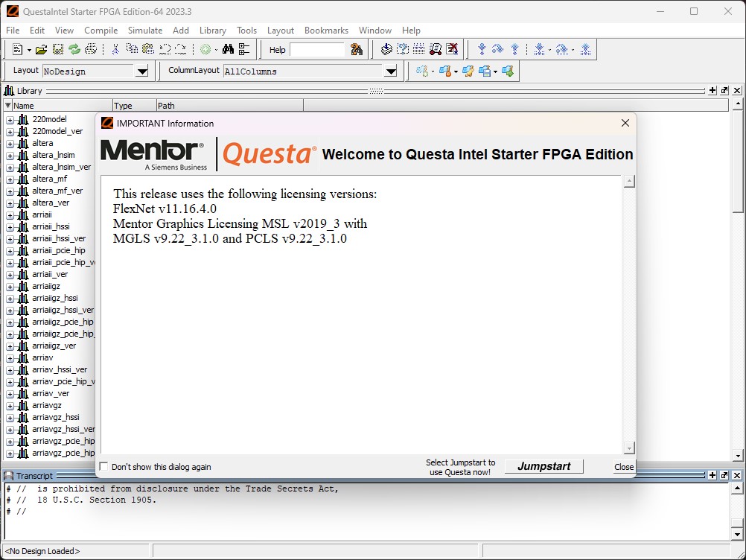Expand the altera_mf library node

[10, 179]
